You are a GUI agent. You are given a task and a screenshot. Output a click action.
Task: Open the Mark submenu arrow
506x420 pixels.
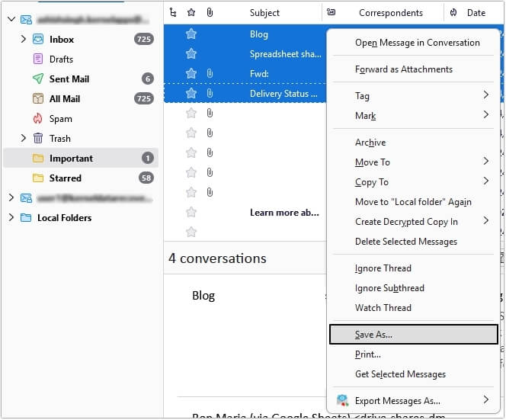(x=486, y=114)
